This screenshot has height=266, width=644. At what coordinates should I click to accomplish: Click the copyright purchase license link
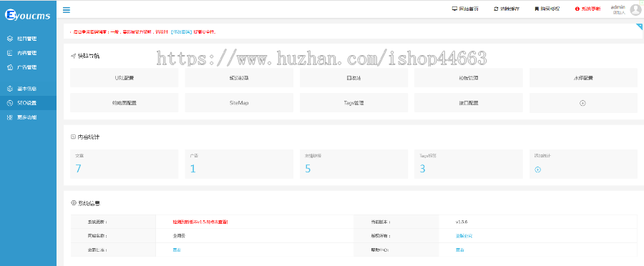click(x=464, y=236)
